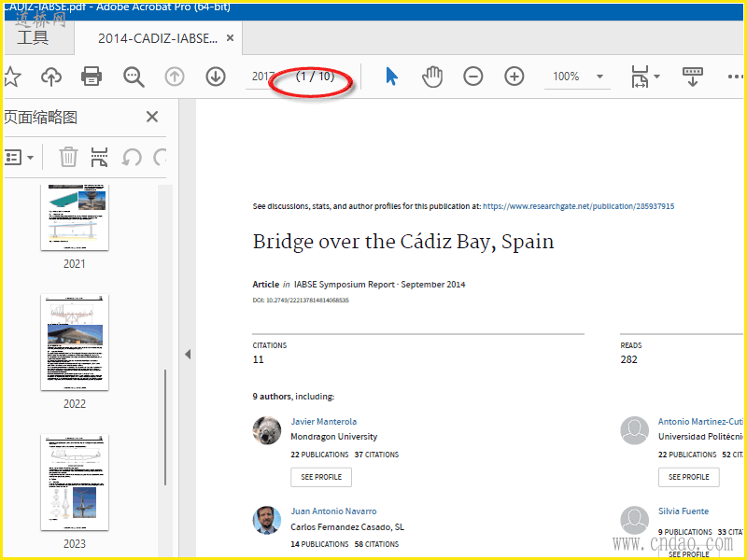Choose the arrow Selection tool

[391, 77]
